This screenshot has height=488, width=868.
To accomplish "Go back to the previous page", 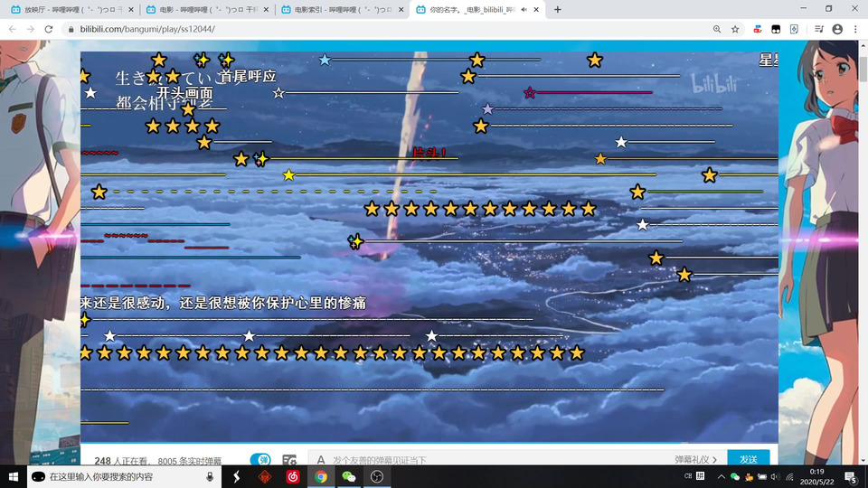I will point(12,29).
